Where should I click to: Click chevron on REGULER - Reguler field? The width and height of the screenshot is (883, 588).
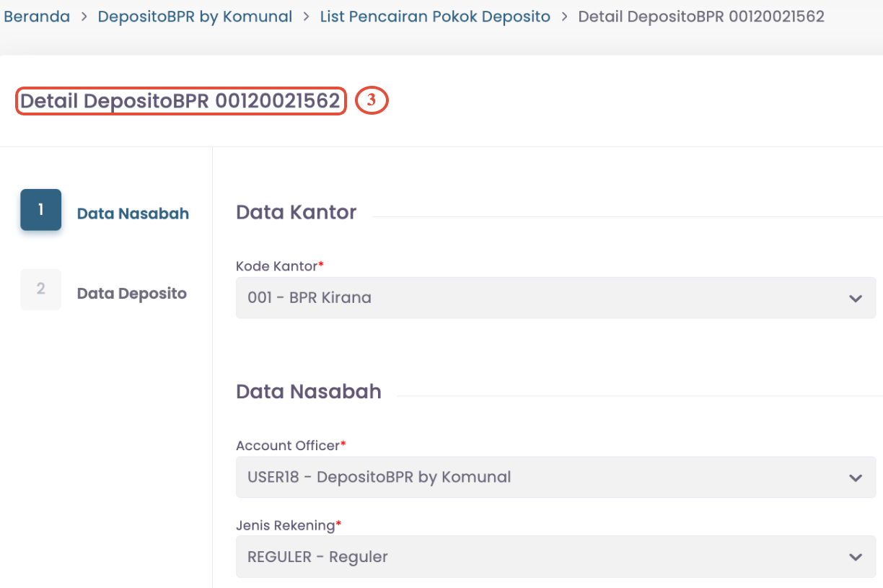pyautogui.click(x=856, y=557)
